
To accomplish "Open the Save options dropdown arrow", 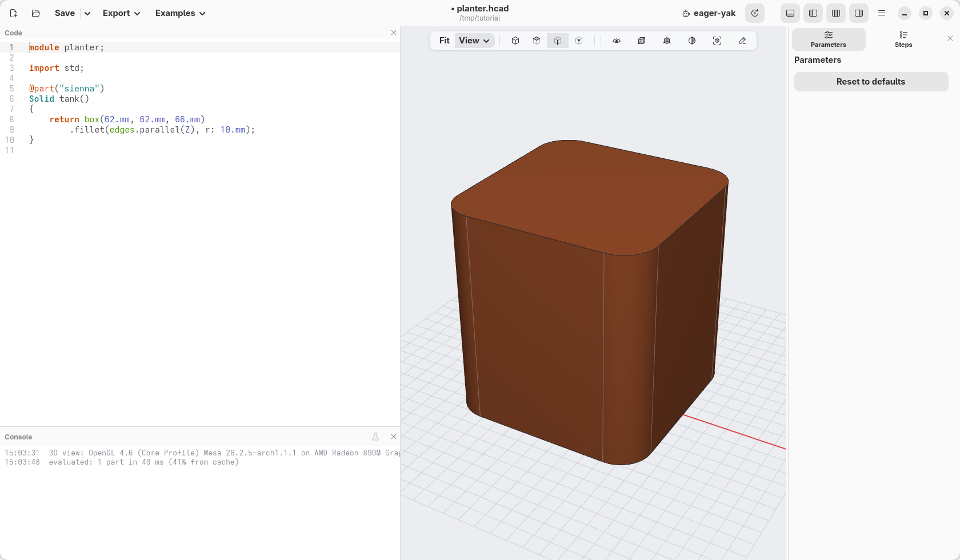I will [x=87, y=13].
